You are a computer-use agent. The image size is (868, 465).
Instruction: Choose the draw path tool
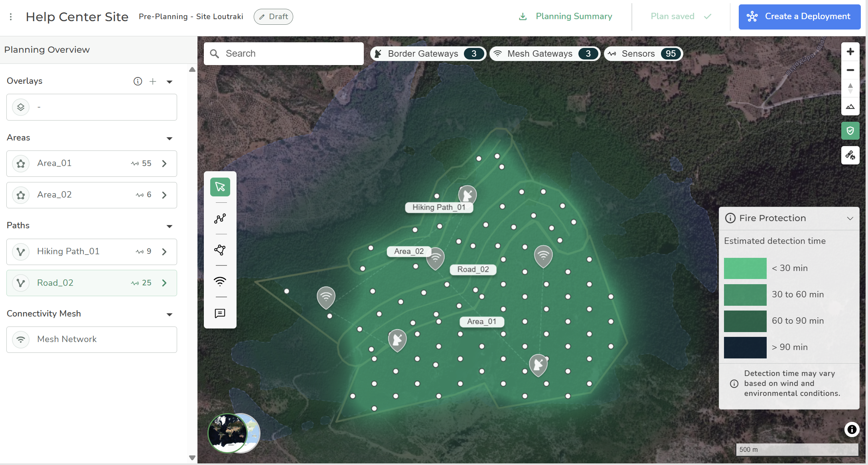coord(220,218)
